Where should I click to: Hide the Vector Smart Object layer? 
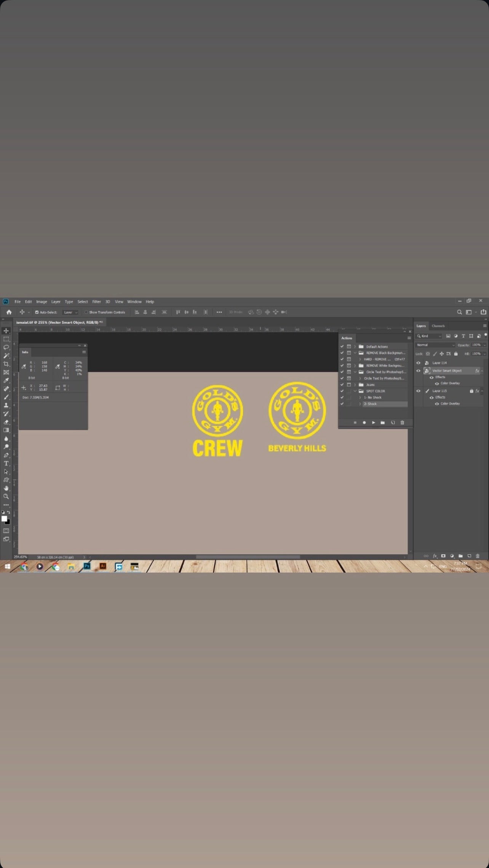coord(418,371)
